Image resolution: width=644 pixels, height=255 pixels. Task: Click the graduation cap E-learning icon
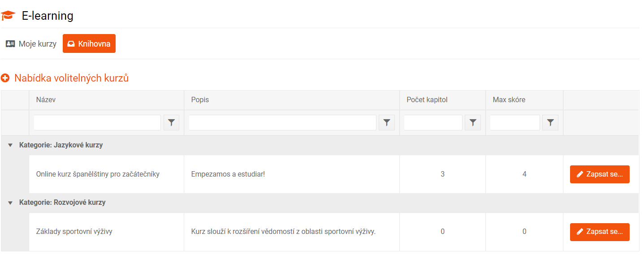[8, 16]
